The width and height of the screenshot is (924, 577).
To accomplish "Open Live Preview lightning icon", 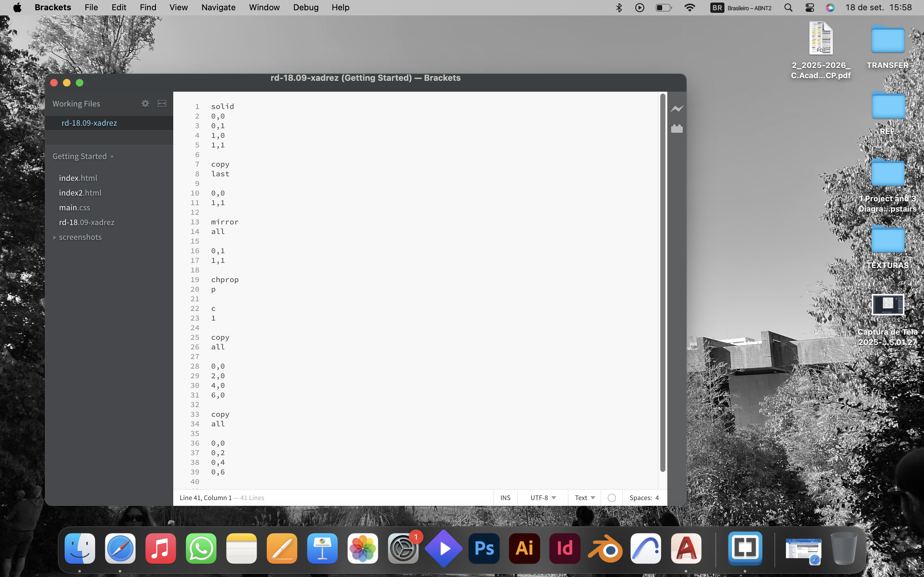I will click(x=677, y=109).
